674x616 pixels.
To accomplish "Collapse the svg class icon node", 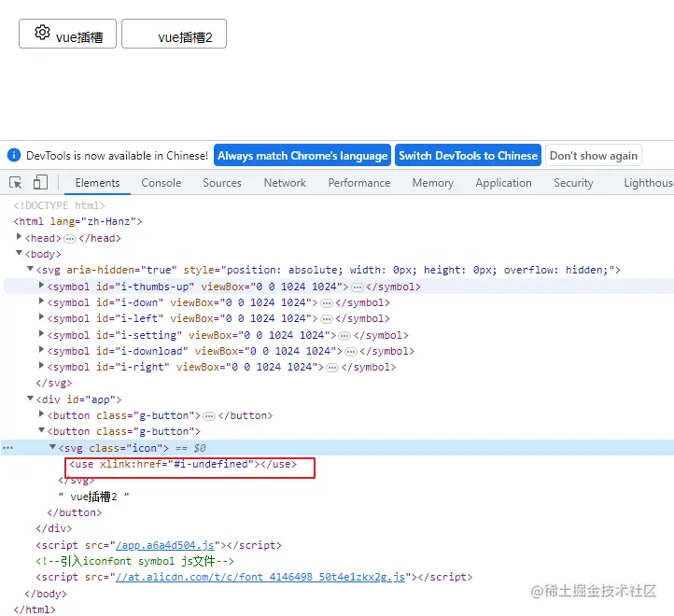I will [x=52, y=447].
